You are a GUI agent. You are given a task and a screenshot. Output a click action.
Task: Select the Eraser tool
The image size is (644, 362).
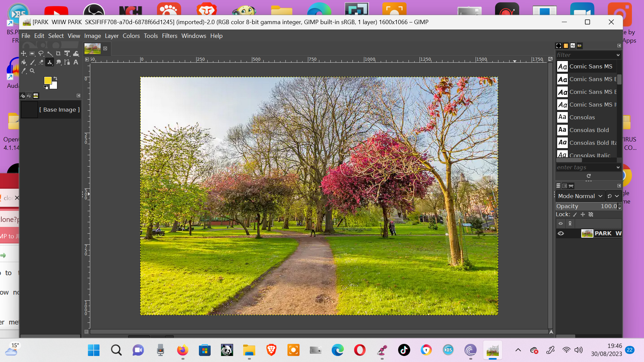(x=41, y=62)
